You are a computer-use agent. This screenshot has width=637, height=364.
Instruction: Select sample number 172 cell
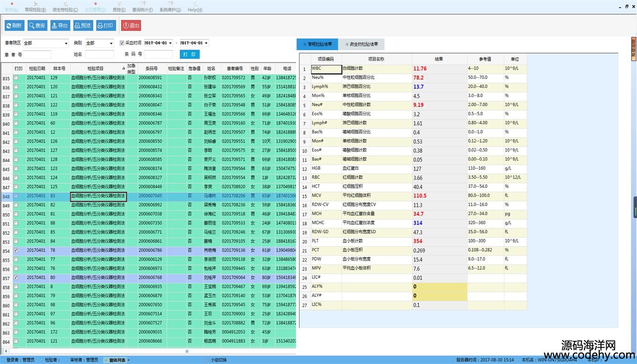[60, 332]
